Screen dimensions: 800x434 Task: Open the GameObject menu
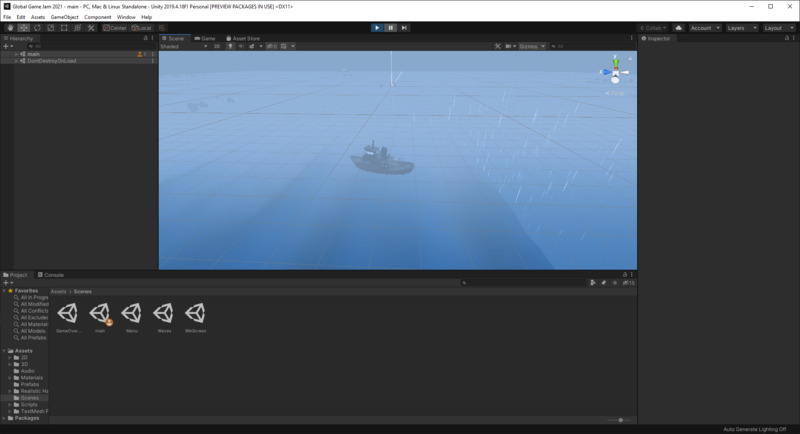pos(64,17)
